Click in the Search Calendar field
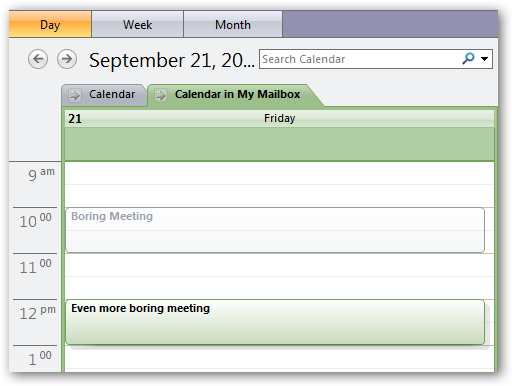The image size is (512, 386). pos(360,59)
